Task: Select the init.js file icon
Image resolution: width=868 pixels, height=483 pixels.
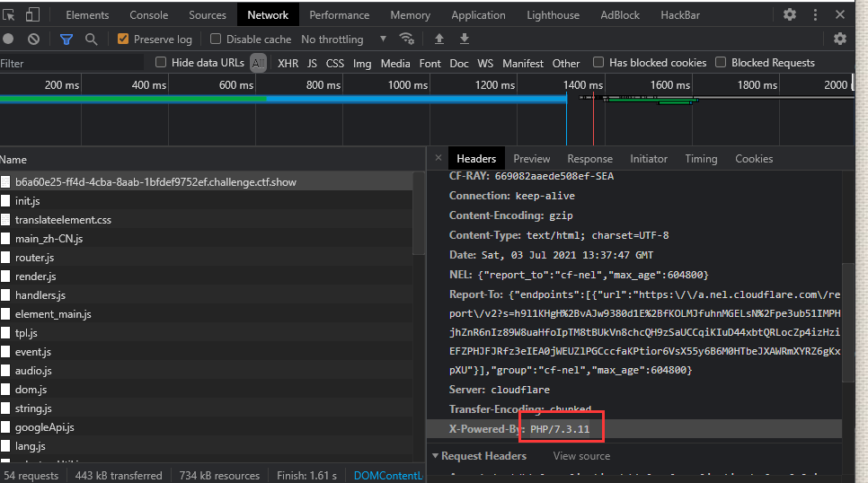Action: click(x=5, y=201)
